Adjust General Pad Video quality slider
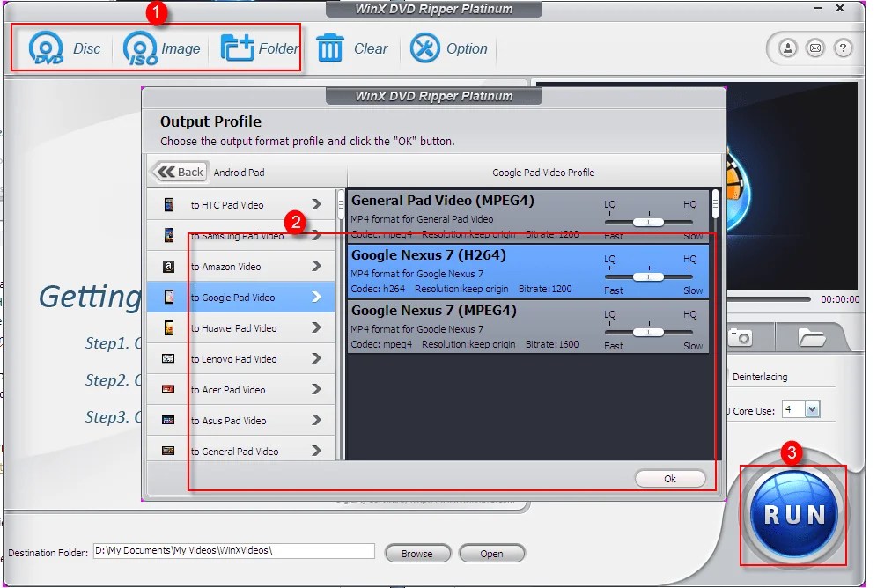Screen dimensions: 877x588 [x=648, y=222]
